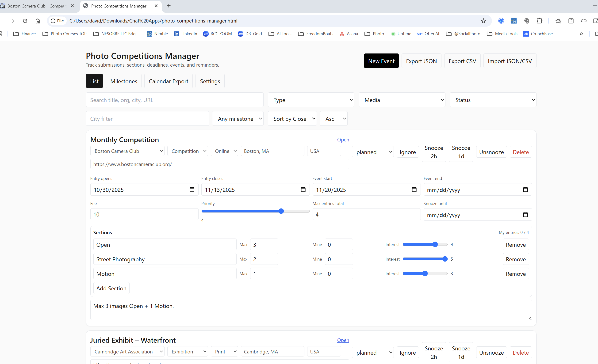The image size is (598, 364).
Task: Open the Snooze until calendar picker icon
Action: point(525,214)
